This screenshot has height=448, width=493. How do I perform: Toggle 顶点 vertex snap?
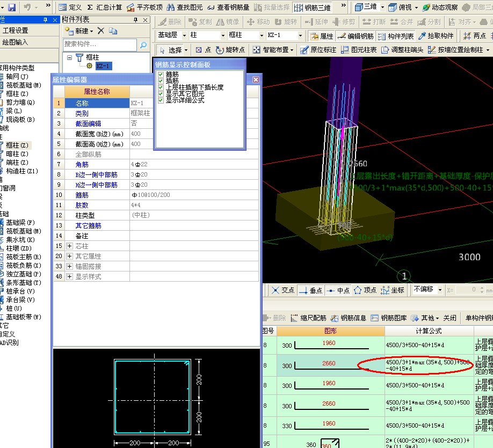coord(365,290)
